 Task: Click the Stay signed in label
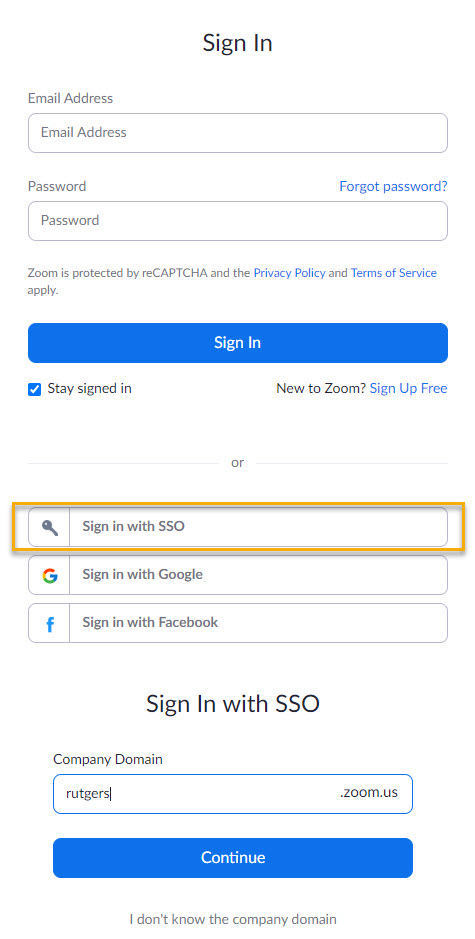pyautogui.click(x=90, y=389)
